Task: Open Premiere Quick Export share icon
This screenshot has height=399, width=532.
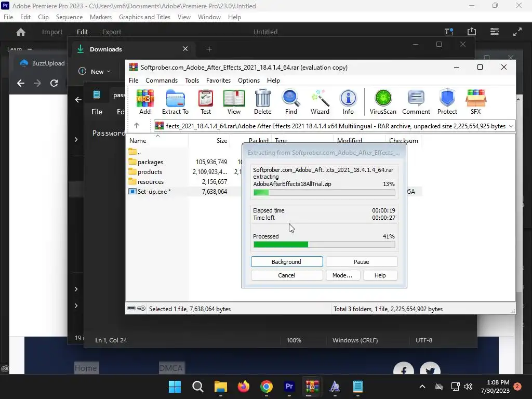Action: 472,32
